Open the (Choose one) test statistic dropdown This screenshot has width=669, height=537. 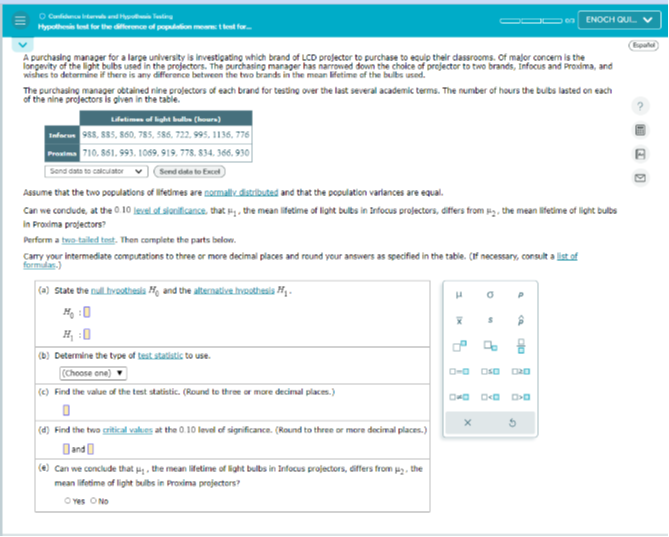tap(93, 373)
